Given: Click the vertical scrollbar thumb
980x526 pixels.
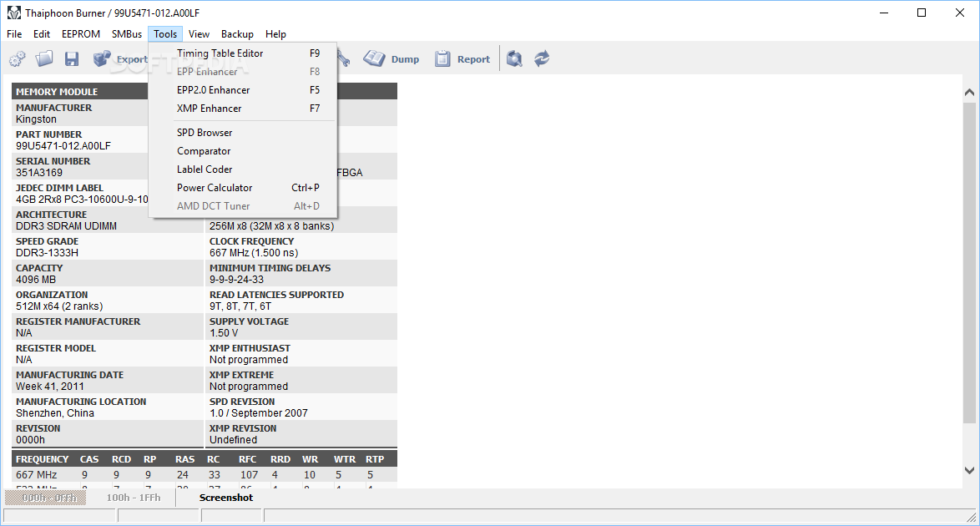Looking at the screenshot, I should pyautogui.click(x=969, y=263).
